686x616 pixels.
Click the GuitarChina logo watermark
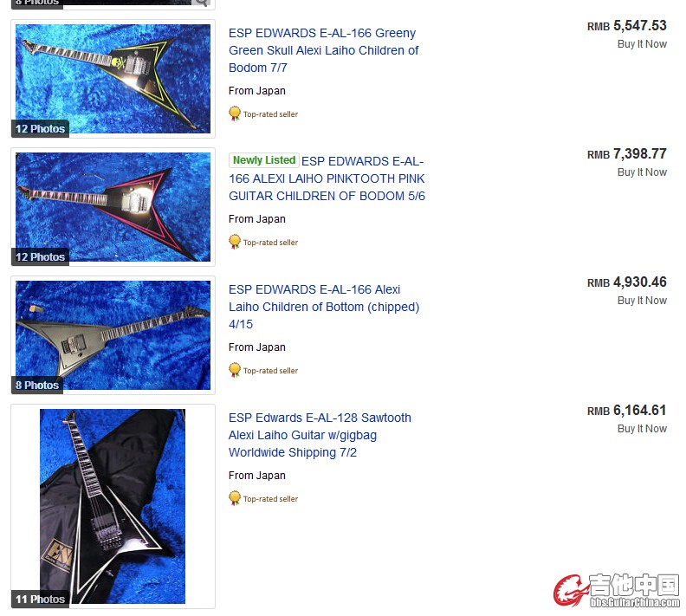pyautogui.click(x=617, y=590)
